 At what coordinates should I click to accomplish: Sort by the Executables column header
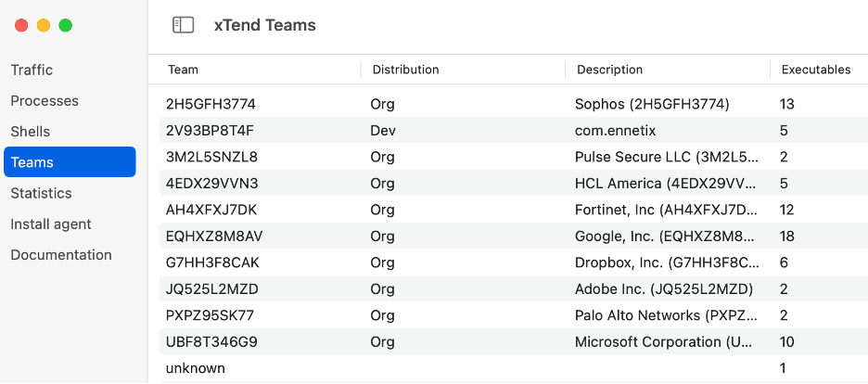[x=816, y=70]
